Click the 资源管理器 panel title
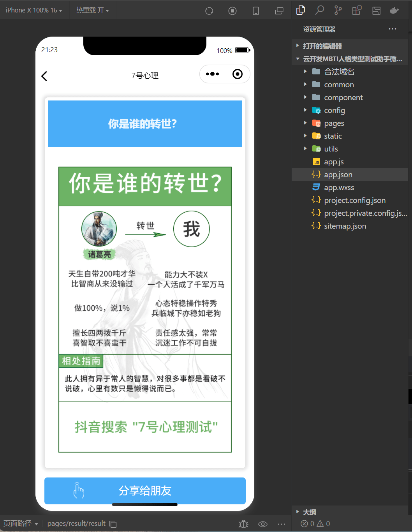The width and height of the screenshot is (412, 532). click(319, 29)
